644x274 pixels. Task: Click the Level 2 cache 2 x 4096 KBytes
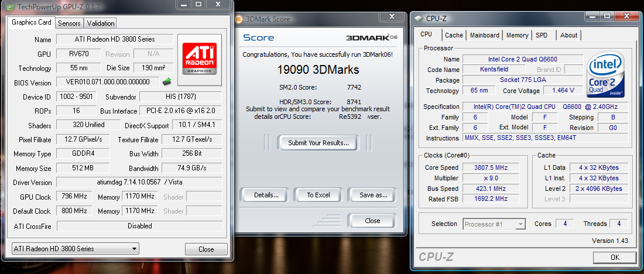(x=600, y=189)
